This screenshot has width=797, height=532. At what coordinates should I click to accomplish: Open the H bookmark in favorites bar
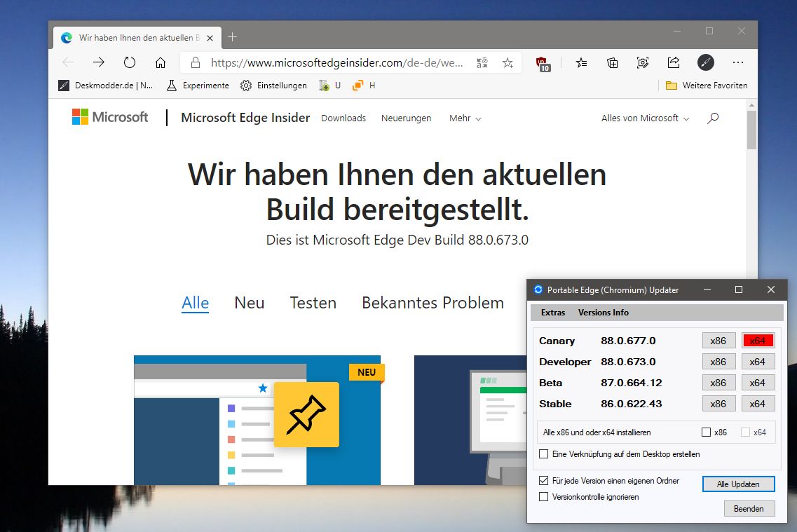click(x=364, y=86)
